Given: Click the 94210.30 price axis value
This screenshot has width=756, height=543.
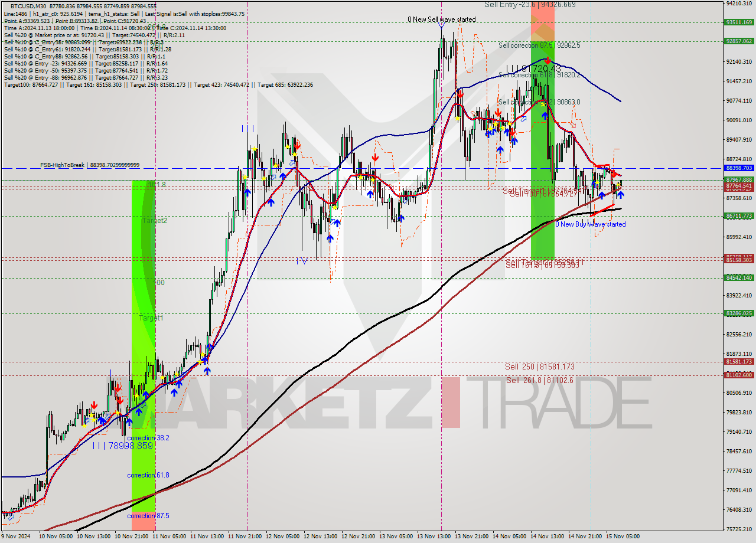Looking at the screenshot, I should tap(739, 3).
